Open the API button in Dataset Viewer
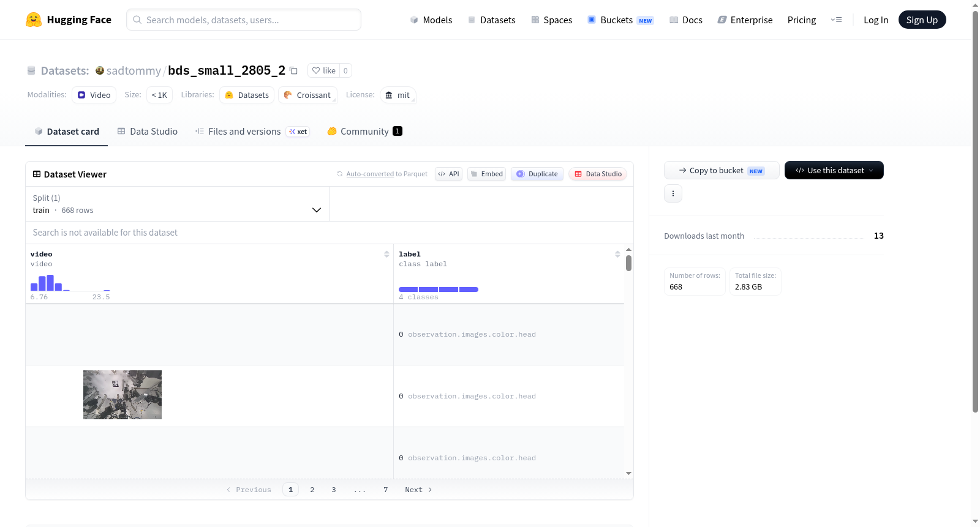The height and width of the screenshot is (527, 980). (x=449, y=174)
